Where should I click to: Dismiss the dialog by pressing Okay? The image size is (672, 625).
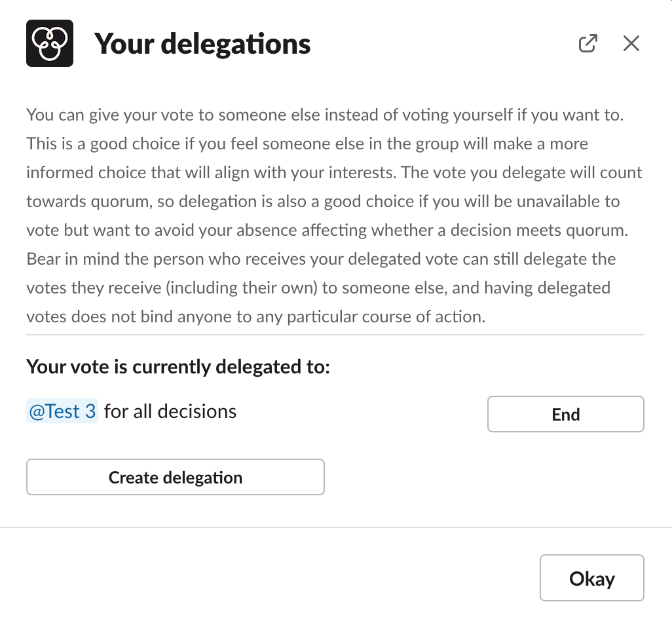[x=591, y=577]
